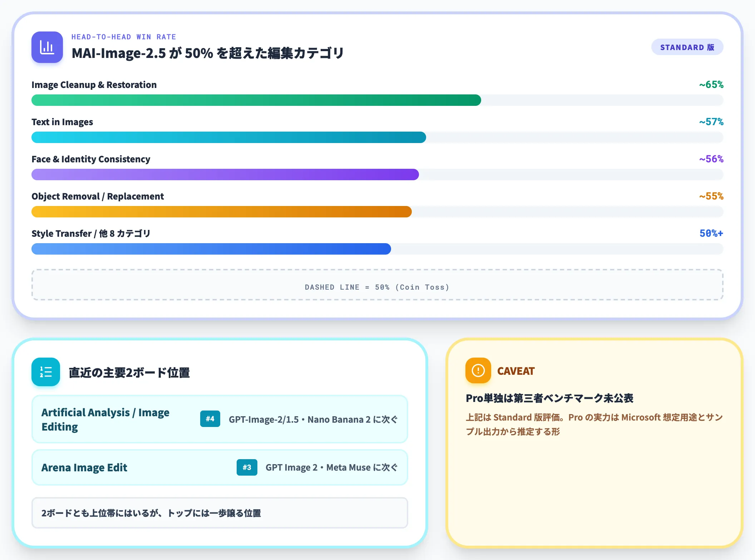Click the ~56% value
Viewport: 755px width, 560px height.
point(711,159)
